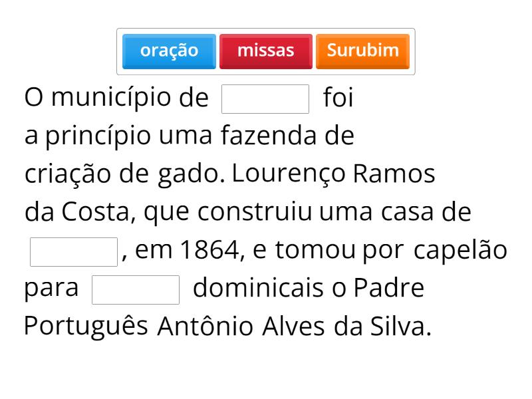532x399 pixels.
Task: Select the empty box before ', em 1864'
Action: click(74, 251)
